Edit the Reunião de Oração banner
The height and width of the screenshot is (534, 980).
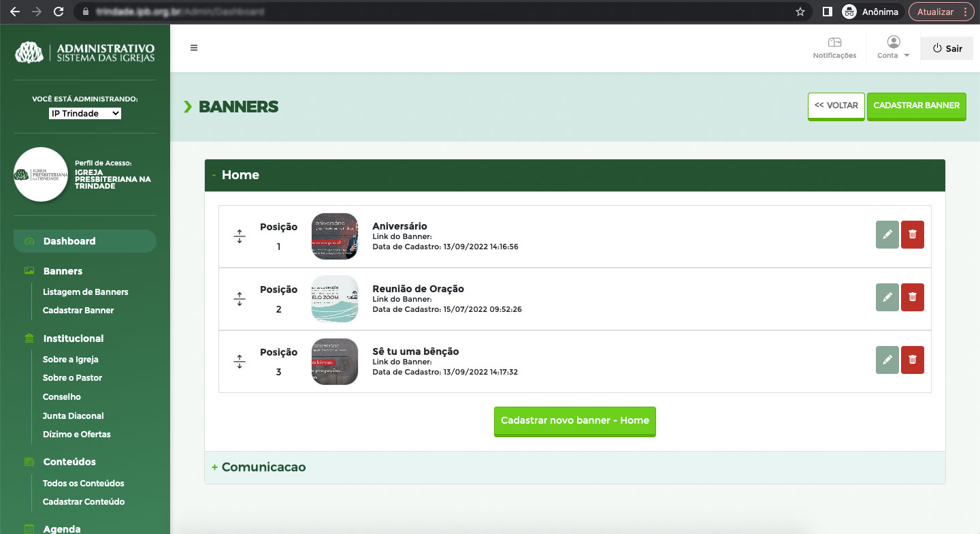(x=887, y=298)
